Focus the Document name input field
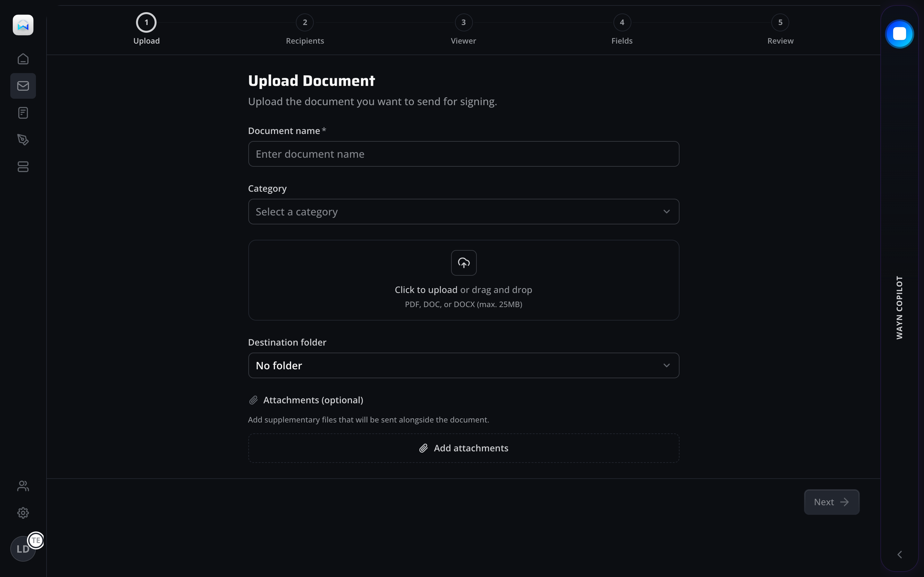Viewport: 924px width, 577px height. click(464, 154)
